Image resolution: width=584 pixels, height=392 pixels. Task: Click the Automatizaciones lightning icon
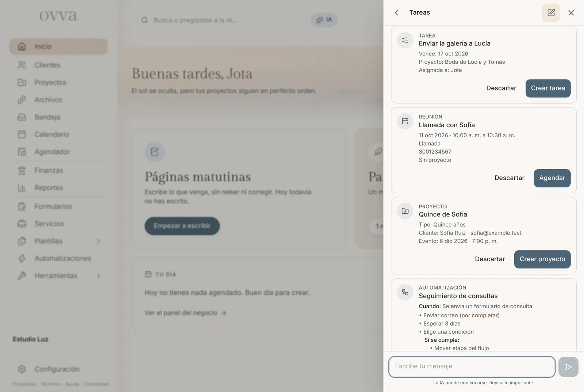pyautogui.click(x=22, y=258)
